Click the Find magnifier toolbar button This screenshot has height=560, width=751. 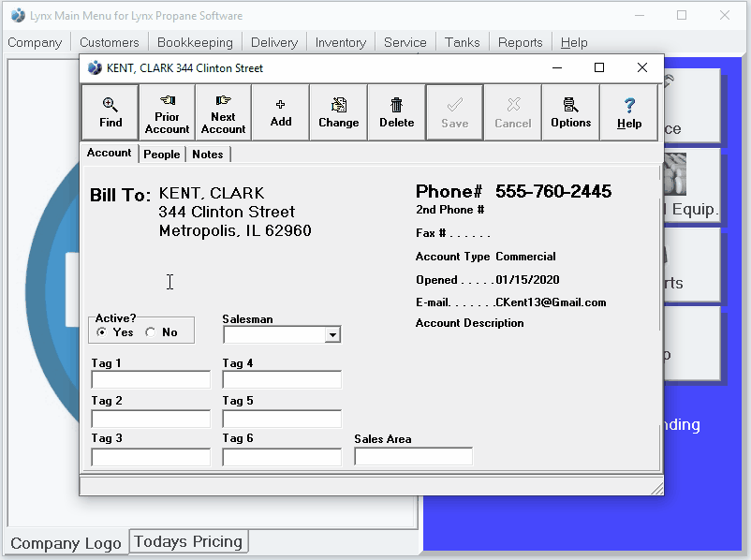point(110,112)
